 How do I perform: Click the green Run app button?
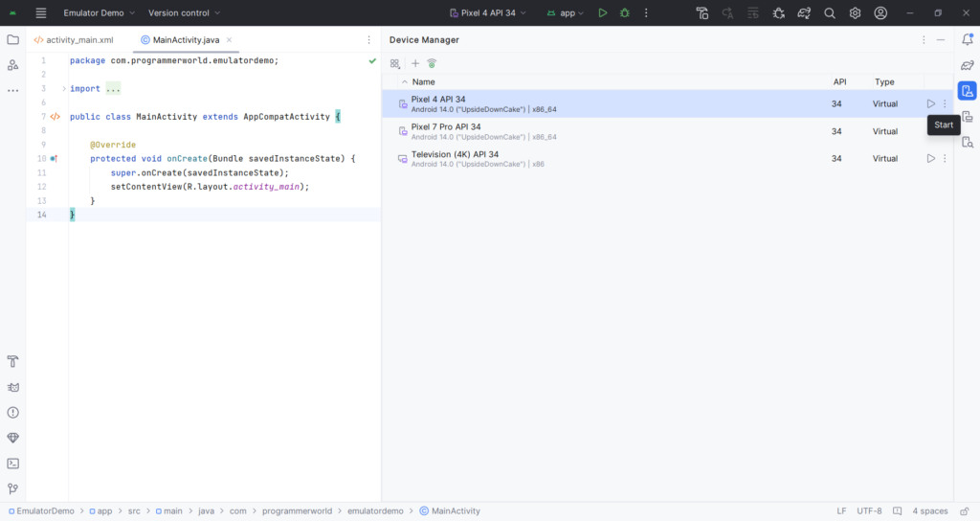point(603,12)
